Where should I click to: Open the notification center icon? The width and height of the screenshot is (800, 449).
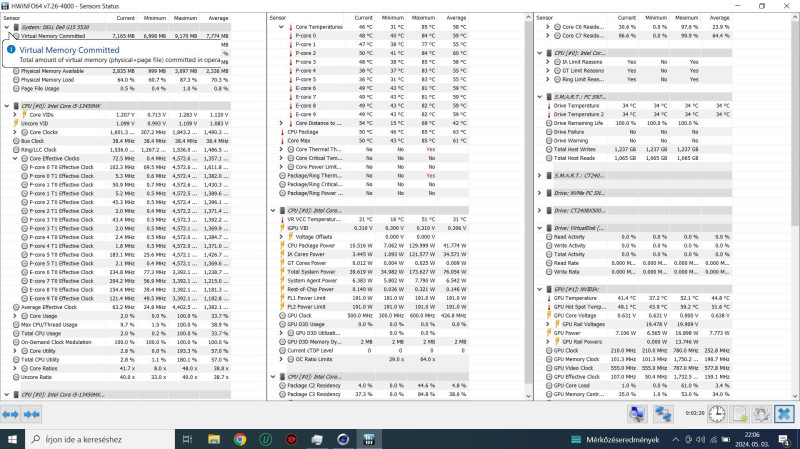tap(784, 439)
